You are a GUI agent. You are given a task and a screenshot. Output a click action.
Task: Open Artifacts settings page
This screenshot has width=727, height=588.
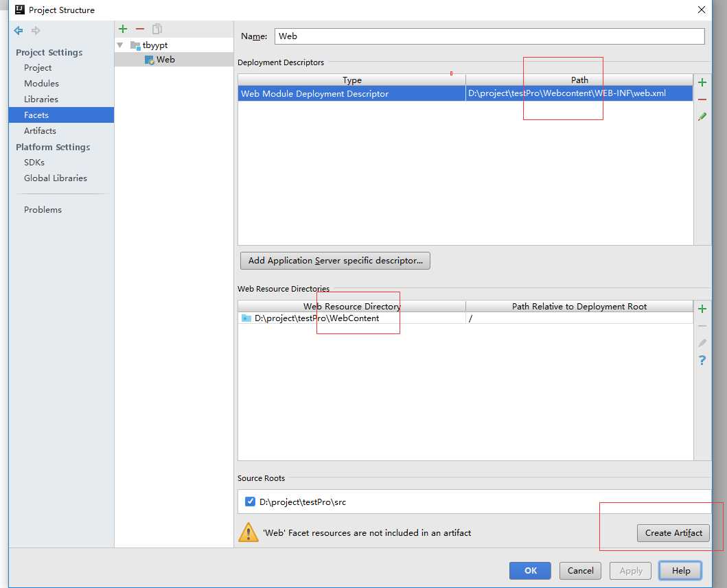point(40,130)
